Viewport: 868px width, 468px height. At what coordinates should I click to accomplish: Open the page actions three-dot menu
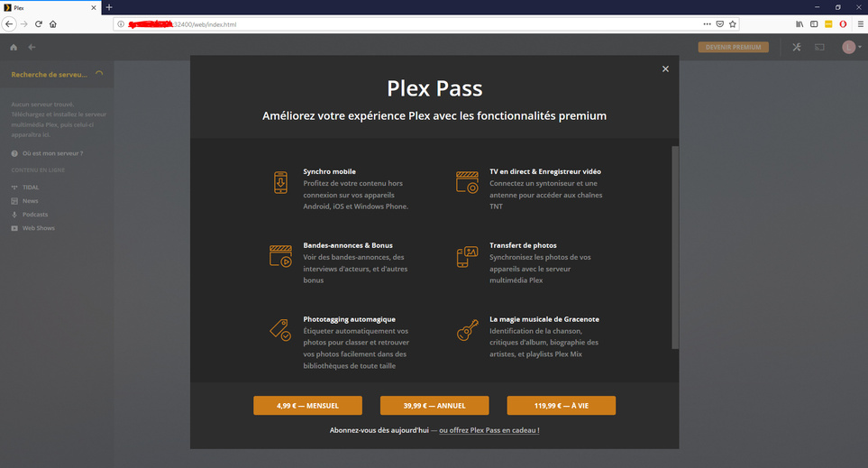tap(707, 23)
